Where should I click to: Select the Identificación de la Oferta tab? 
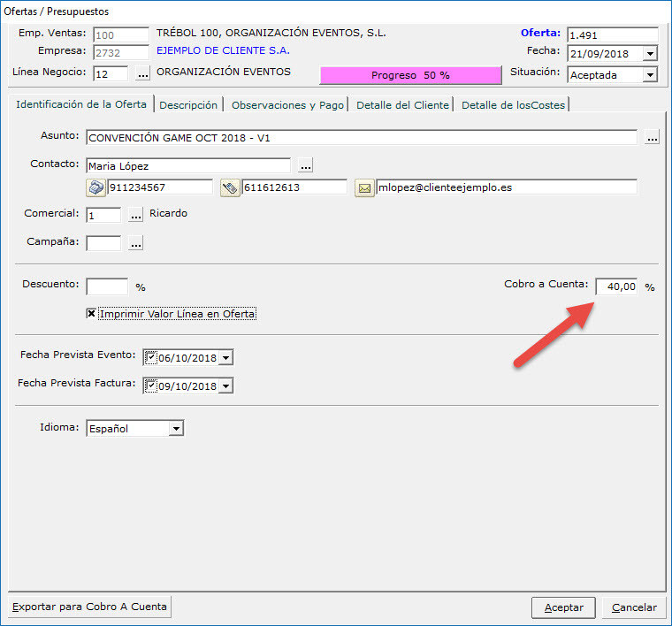coord(81,104)
